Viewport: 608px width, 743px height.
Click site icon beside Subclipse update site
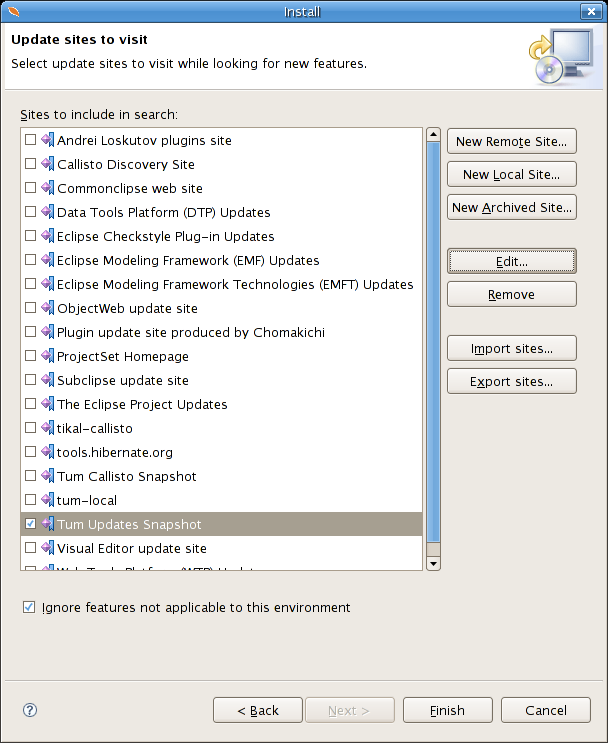pyautogui.click(x=47, y=380)
